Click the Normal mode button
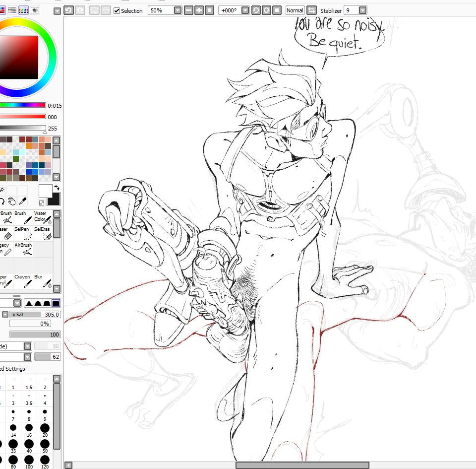This screenshot has height=469, width=476. (x=295, y=10)
